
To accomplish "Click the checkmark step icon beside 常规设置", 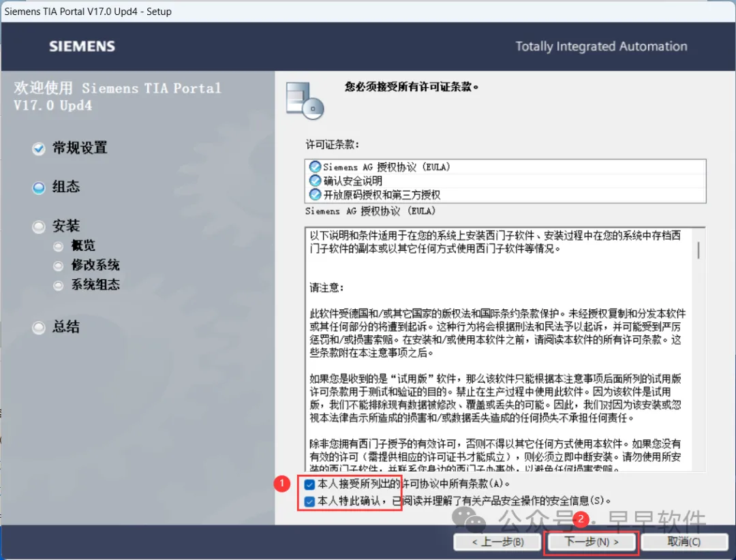I will 38,149.
